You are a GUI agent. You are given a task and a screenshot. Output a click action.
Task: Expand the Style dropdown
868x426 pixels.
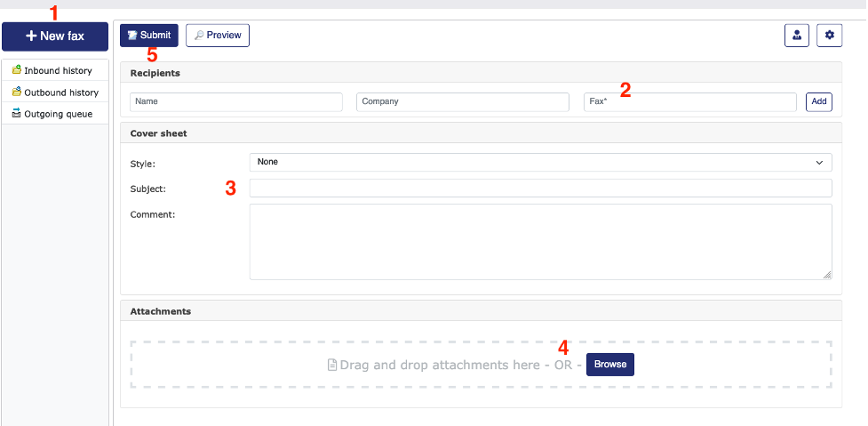540,162
